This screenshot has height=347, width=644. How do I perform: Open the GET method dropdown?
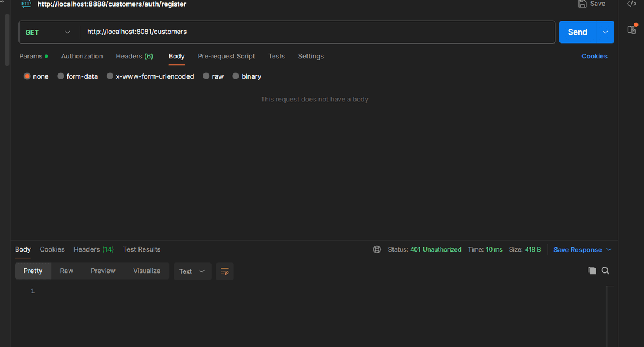(49, 32)
